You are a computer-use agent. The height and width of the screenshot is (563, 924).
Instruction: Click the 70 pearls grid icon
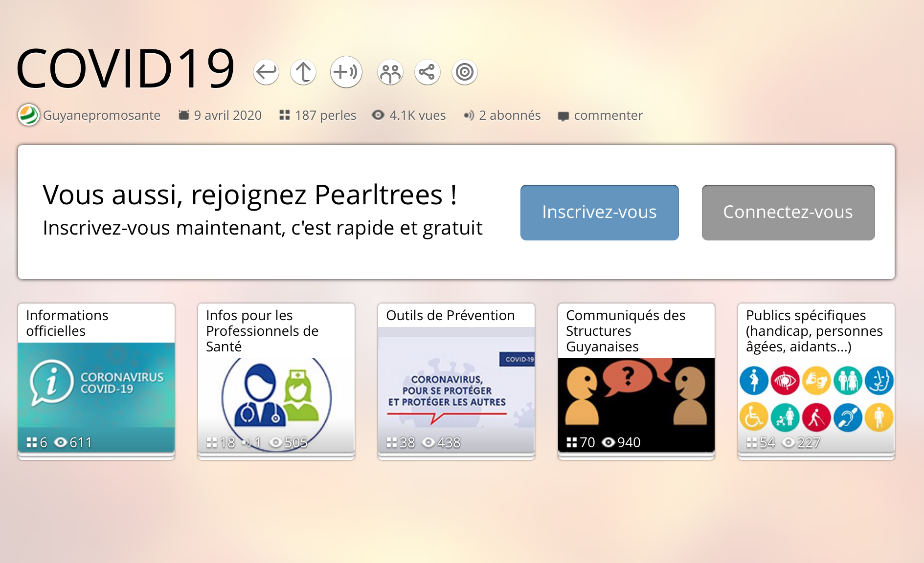572,442
